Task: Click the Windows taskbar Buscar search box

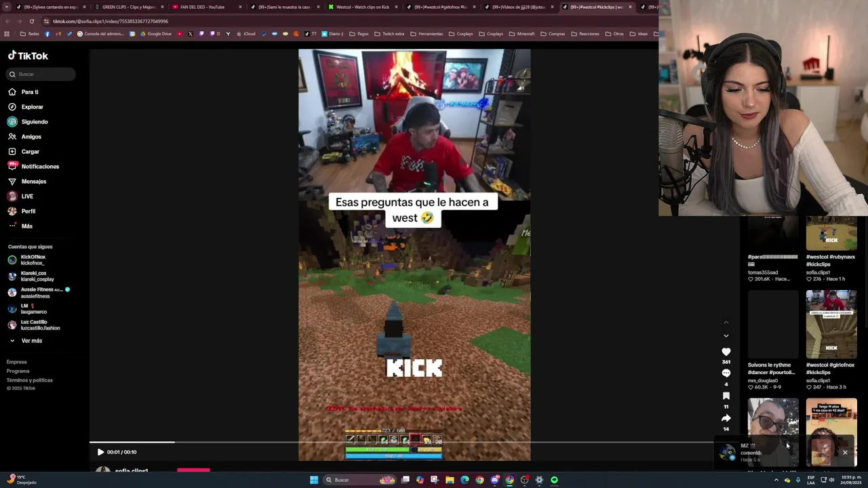Action: [359, 480]
